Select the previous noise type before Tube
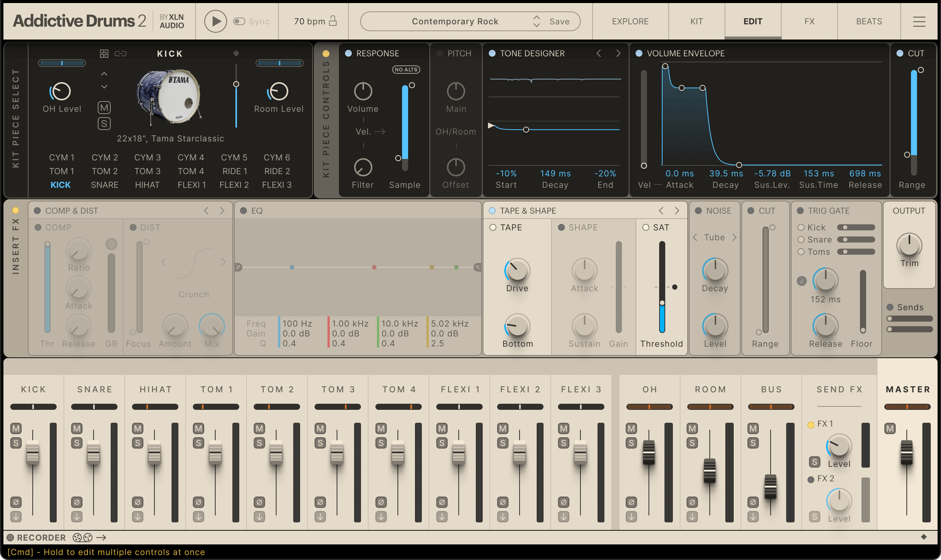This screenshot has width=941, height=560. 695,237
